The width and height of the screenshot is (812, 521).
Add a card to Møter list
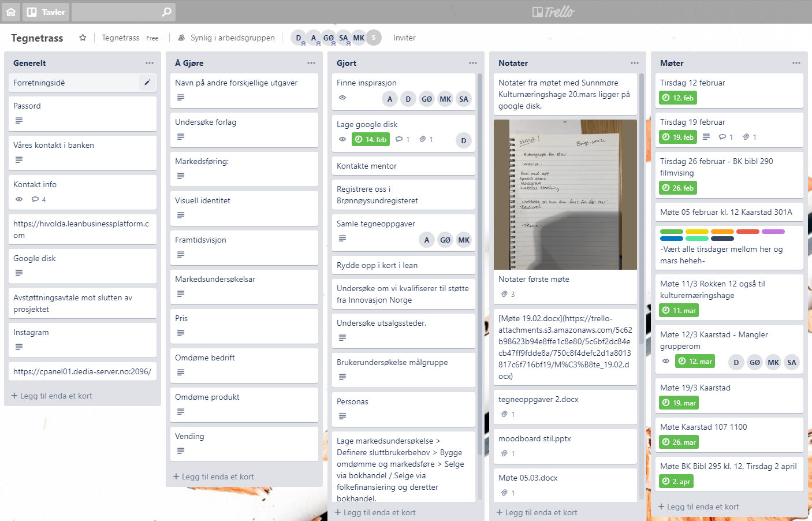(x=699, y=507)
